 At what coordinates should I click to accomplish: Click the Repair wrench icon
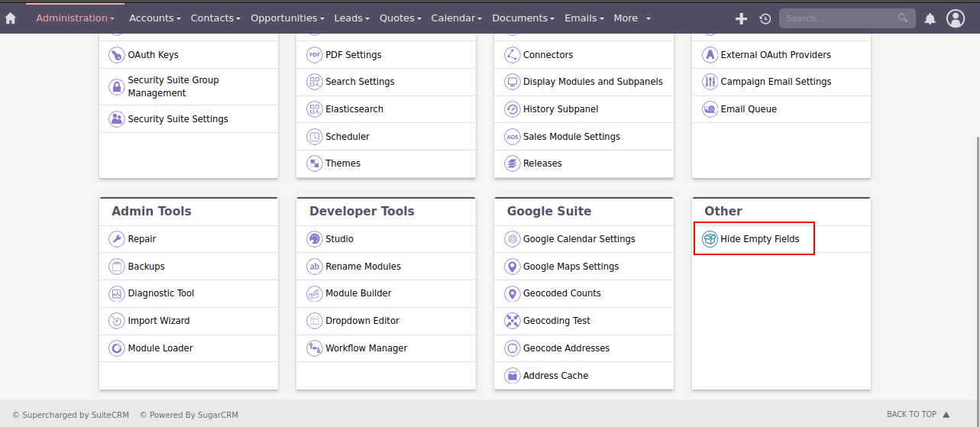[x=116, y=239]
